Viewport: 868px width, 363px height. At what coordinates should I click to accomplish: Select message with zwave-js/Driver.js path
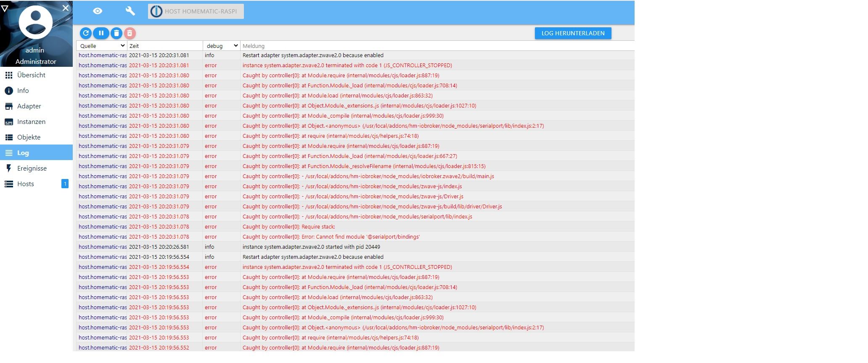click(x=353, y=196)
